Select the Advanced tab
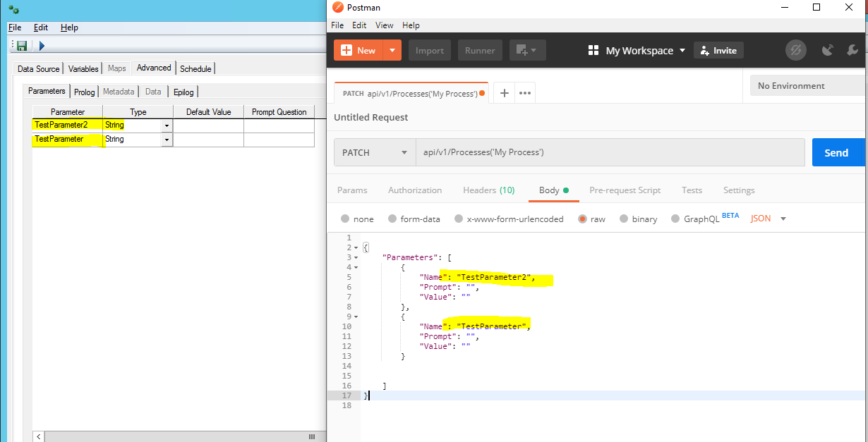The height and width of the screenshot is (442, 868). pyautogui.click(x=154, y=68)
